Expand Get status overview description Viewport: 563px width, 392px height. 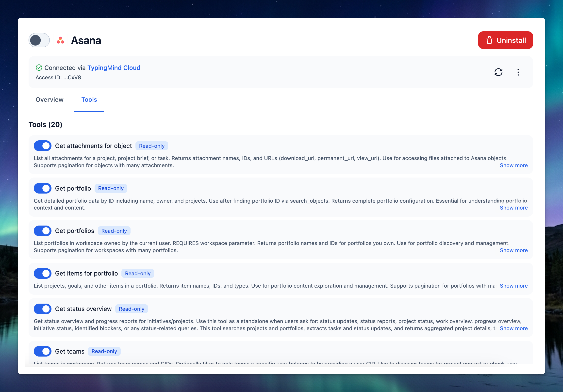[x=513, y=328]
